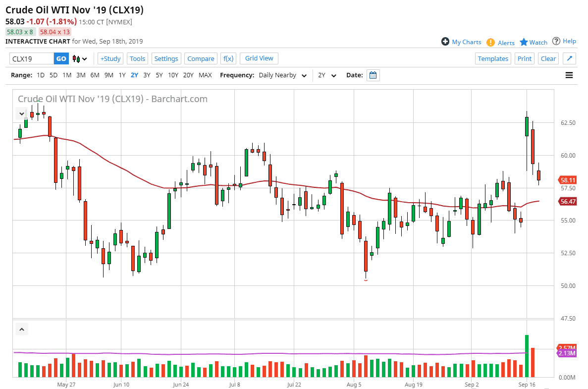Click the GO button to load symbol
This screenshot has height=389, width=588.
click(61, 58)
